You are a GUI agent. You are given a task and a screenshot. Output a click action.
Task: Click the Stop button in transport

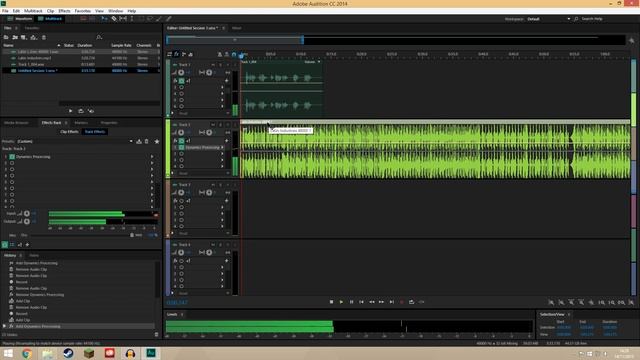331,302
